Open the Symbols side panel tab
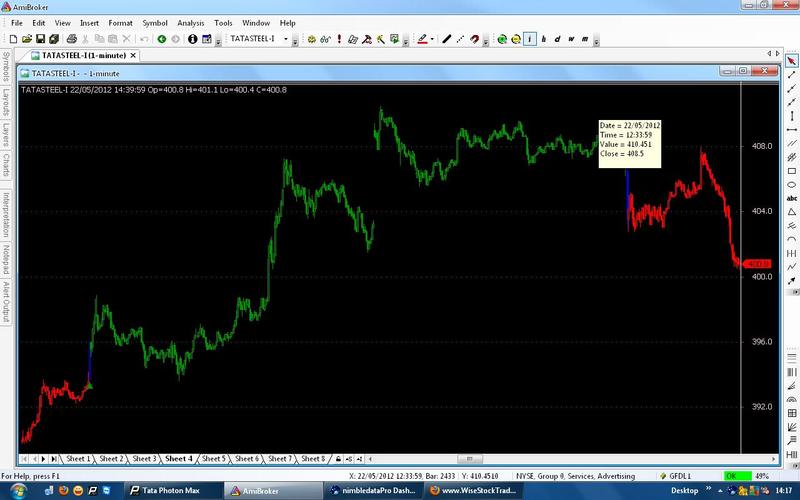 point(6,67)
